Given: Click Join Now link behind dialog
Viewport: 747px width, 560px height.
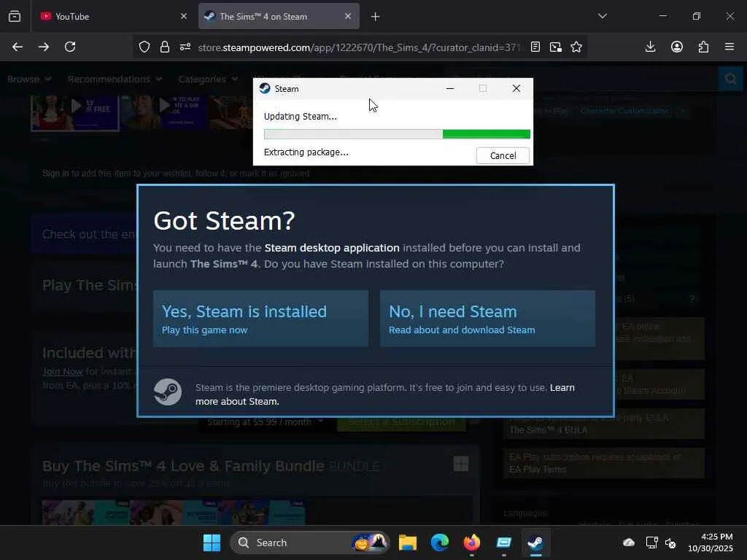Looking at the screenshot, I should pos(63,371).
